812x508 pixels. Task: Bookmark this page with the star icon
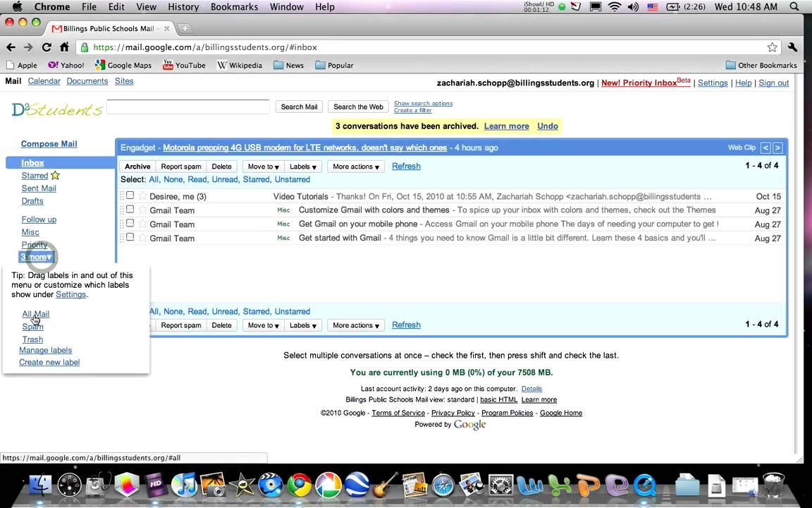click(x=772, y=47)
